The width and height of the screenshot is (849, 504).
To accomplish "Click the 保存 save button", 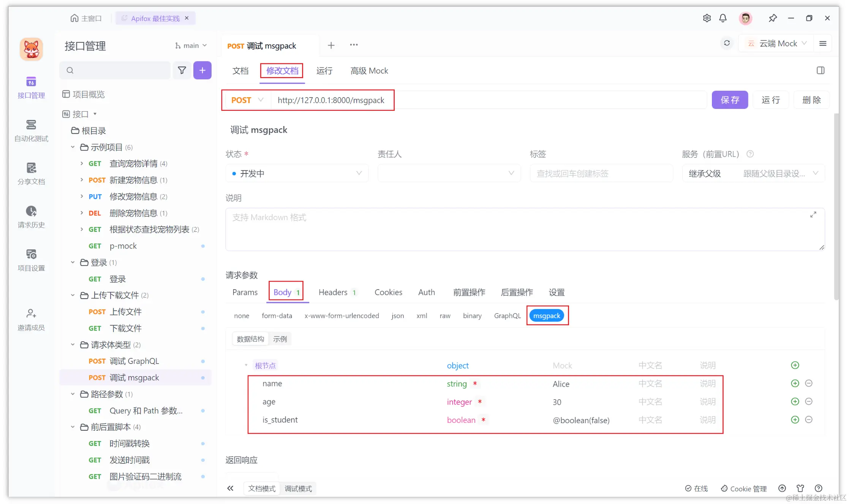I will 729,100.
